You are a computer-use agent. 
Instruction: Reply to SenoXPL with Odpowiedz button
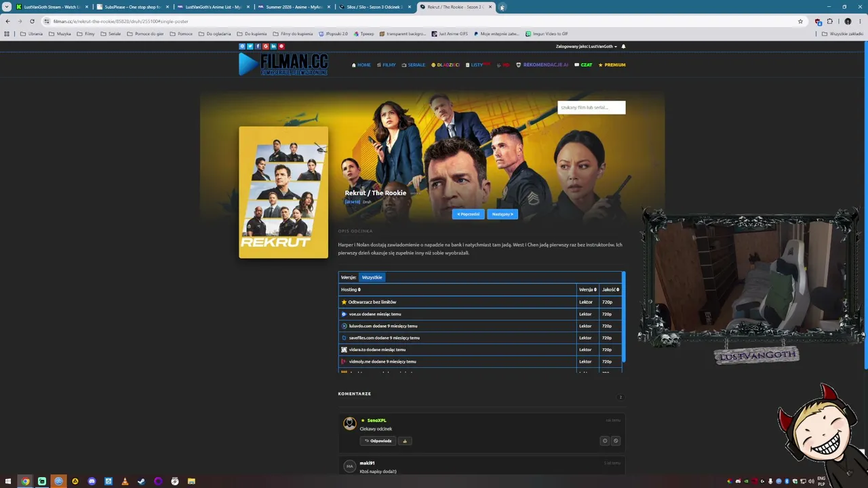point(378,441)
